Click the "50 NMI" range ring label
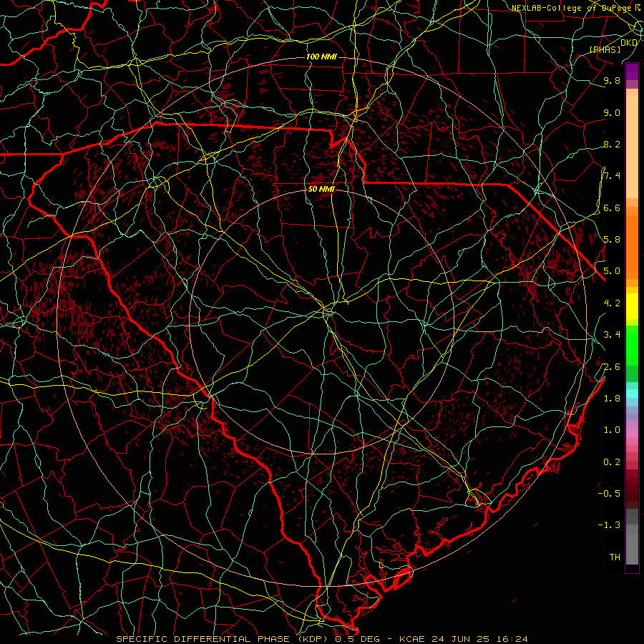The width and height of the screenshot is (644, 644). 321,190
